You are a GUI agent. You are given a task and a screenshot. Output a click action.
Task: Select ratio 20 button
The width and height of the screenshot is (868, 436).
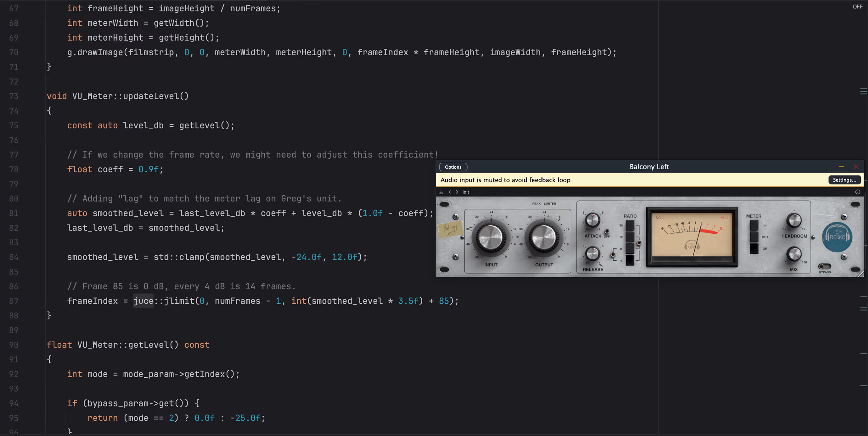click(630, 226)
